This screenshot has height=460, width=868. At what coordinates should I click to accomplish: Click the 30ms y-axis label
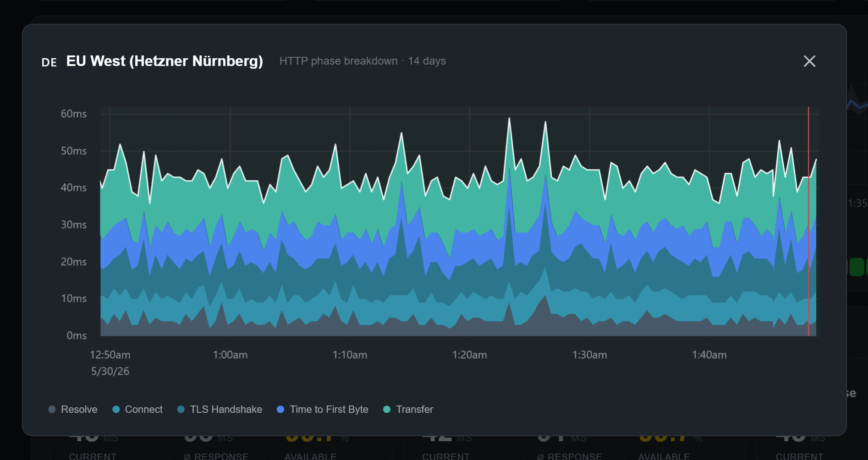point(74,225)
